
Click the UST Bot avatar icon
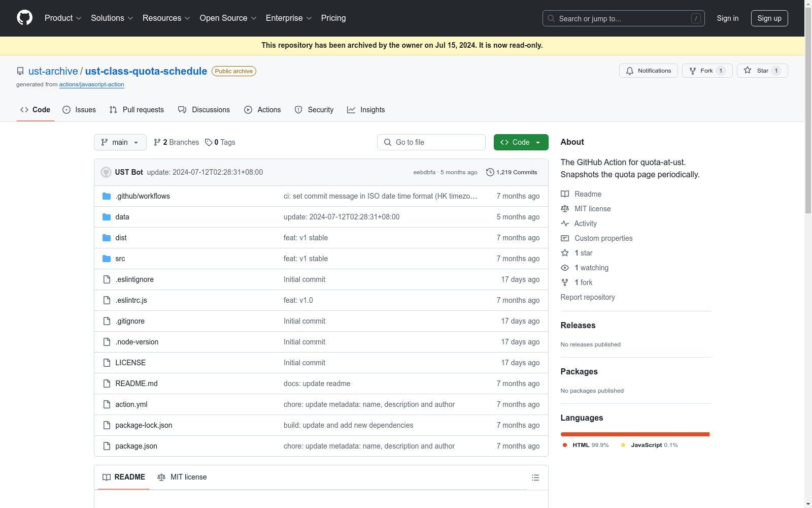point(106,172)
